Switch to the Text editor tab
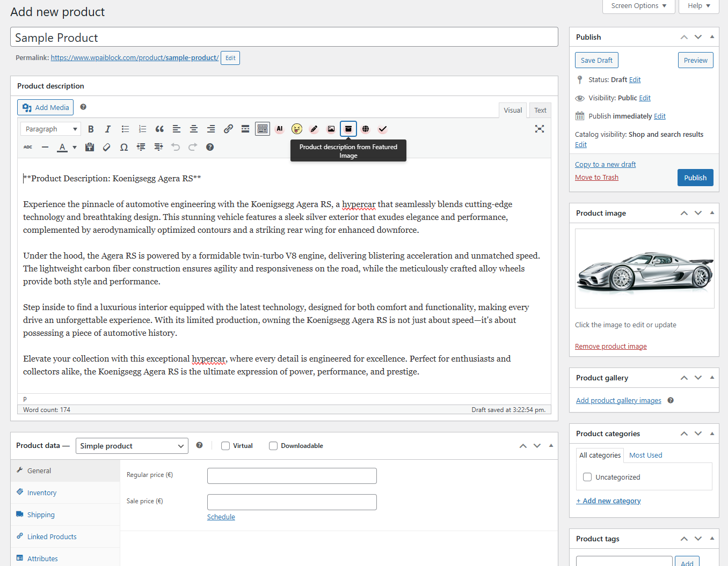The height and width of the screenshot is (566, 728). tap(540, 110)
